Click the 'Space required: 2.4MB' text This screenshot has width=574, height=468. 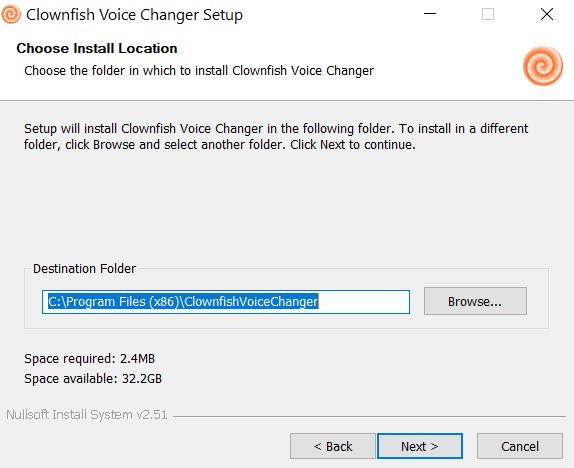(x=90, y=359)
